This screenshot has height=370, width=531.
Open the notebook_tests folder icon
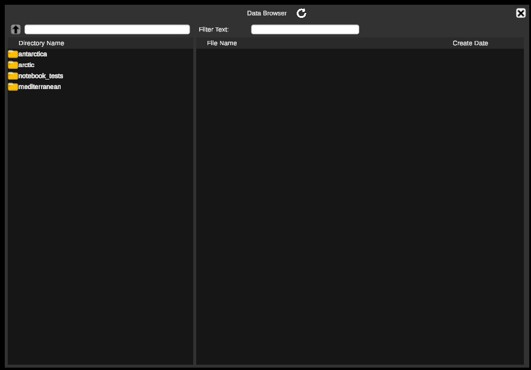tap(13, 76)
